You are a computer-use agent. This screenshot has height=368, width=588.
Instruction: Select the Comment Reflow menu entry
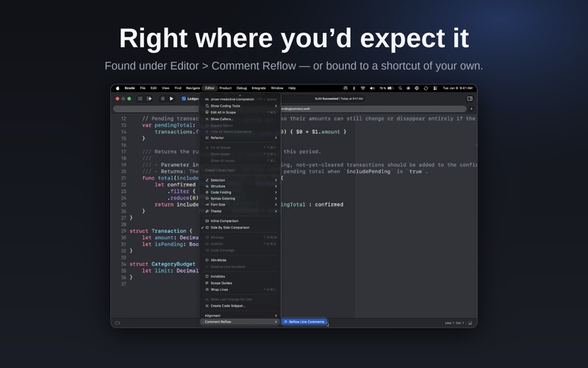click(240, 322)
